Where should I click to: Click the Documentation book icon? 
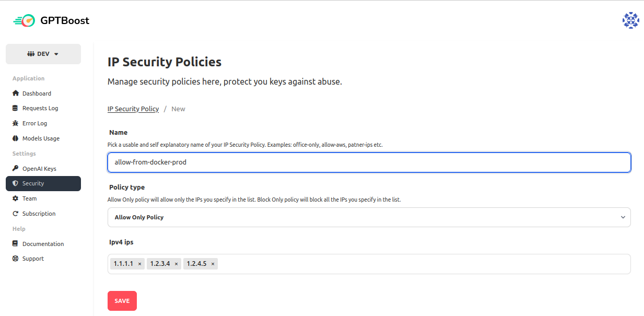[16, 244]
